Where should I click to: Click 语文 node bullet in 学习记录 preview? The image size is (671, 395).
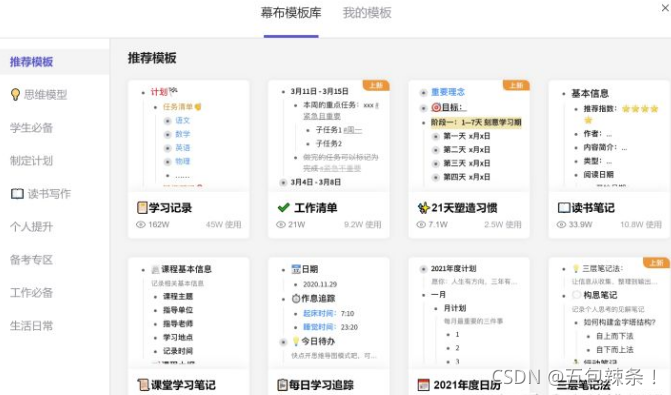click(168, 121)
